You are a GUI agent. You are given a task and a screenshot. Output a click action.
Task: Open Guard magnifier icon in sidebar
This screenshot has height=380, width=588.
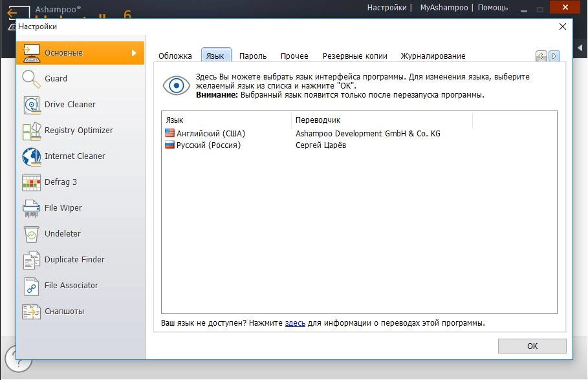[x=32, y=79]
